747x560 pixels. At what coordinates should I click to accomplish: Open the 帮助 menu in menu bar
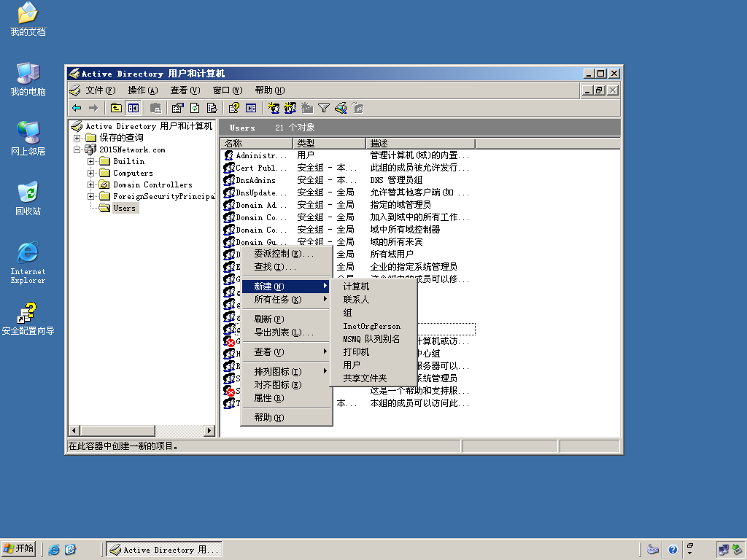click(x=270, y=90)
